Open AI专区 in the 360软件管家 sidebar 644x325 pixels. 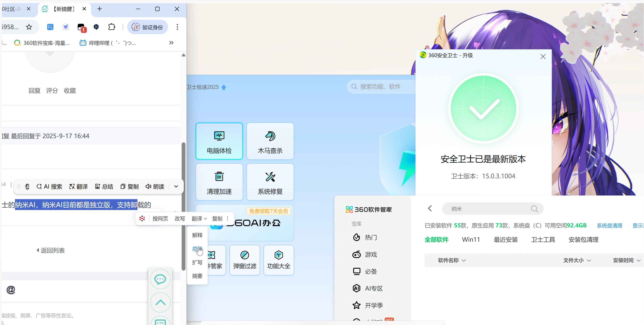[368, 288]
